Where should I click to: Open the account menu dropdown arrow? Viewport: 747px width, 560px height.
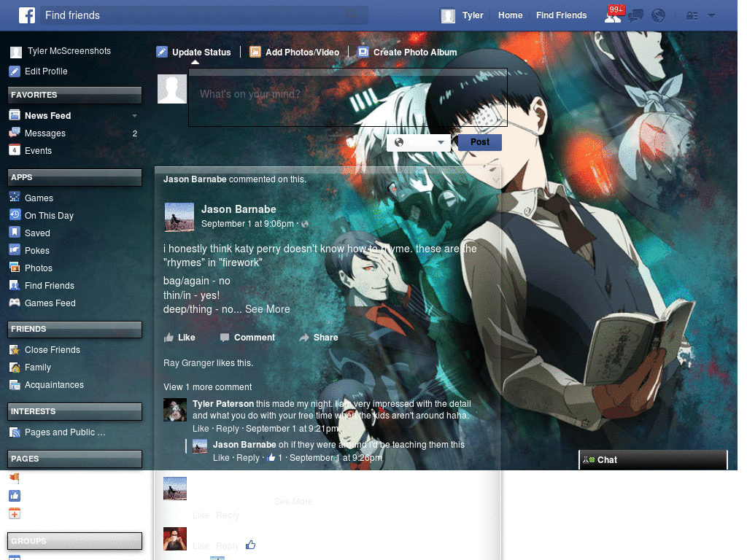711,16
